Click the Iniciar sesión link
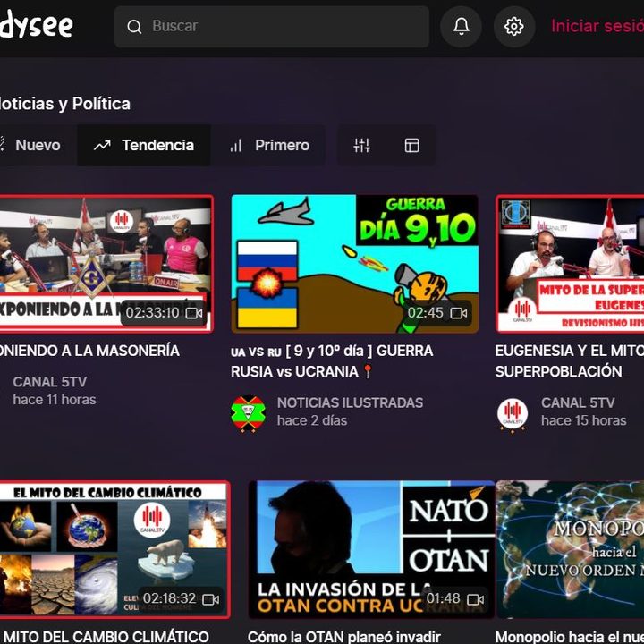The width and height of the screenshot is (644, 644). (597, 26)
